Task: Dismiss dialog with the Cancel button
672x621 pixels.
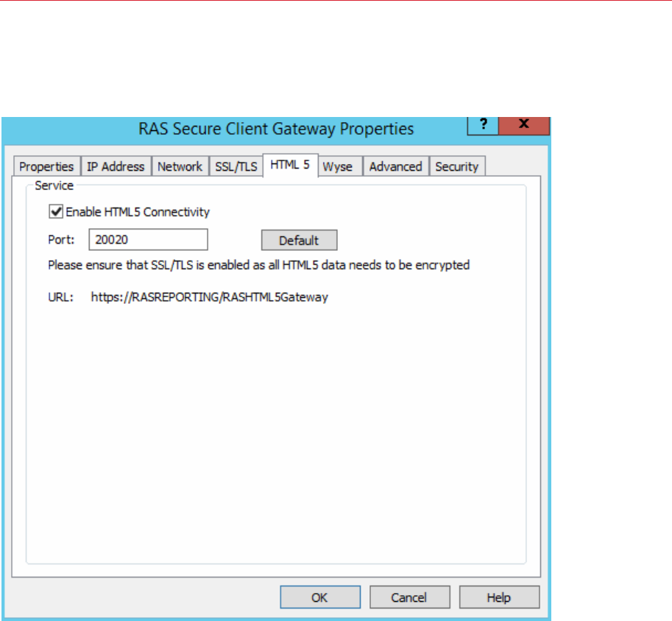Action: pos(410,597)
